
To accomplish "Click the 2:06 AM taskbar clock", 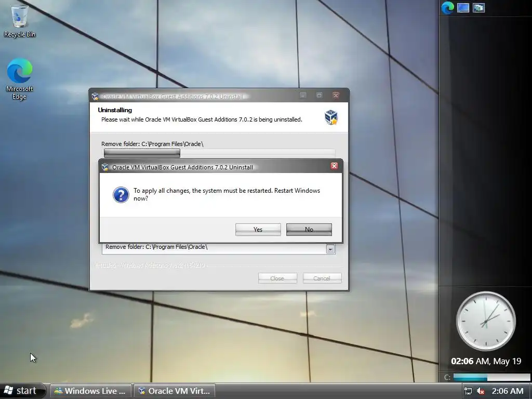I will pyautogui.click(x=508, y=391).
